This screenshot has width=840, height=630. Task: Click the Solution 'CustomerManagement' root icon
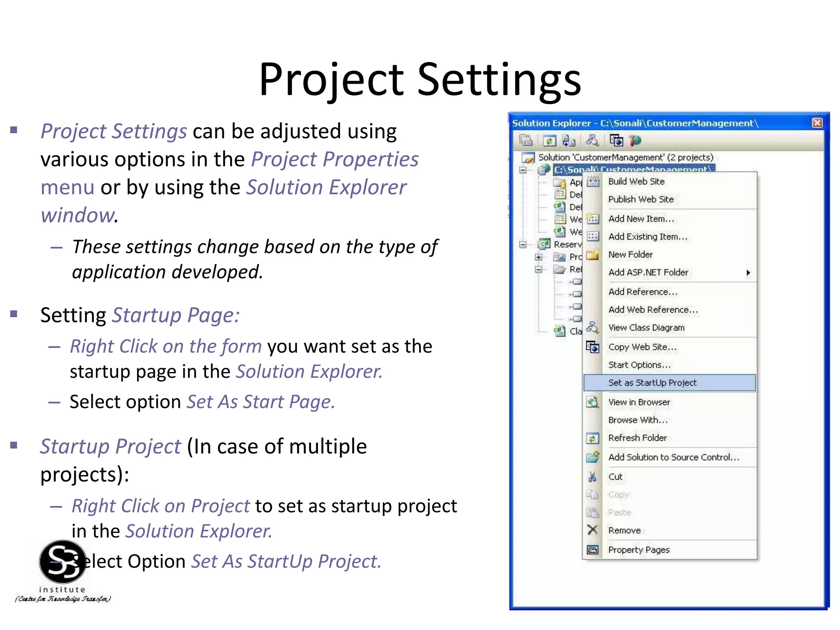[528, 157]
